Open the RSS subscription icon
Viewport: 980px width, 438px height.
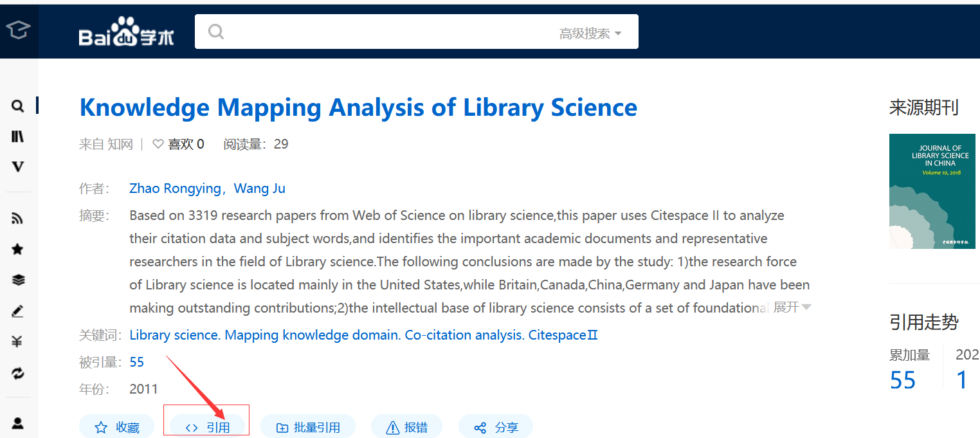17,218
